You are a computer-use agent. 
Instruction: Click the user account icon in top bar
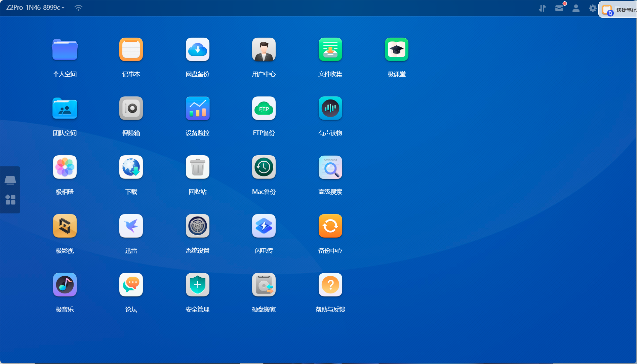pos(576,8)
